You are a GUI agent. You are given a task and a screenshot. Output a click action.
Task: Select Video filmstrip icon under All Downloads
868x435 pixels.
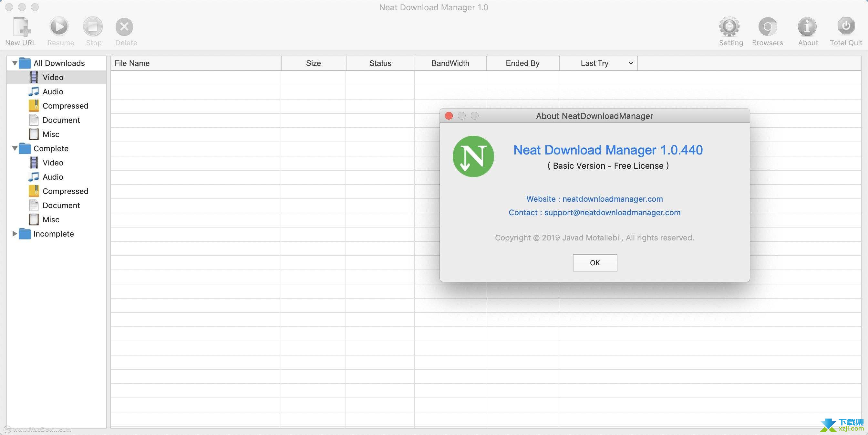(34, 77)
